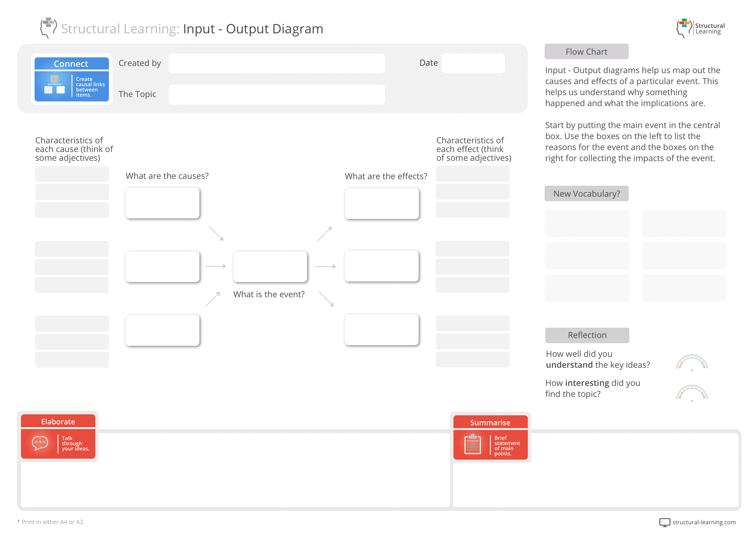Screen dimensions: 756x535
Task: Click the arrow pointing to top effect box
Action: tap(324, 234)
